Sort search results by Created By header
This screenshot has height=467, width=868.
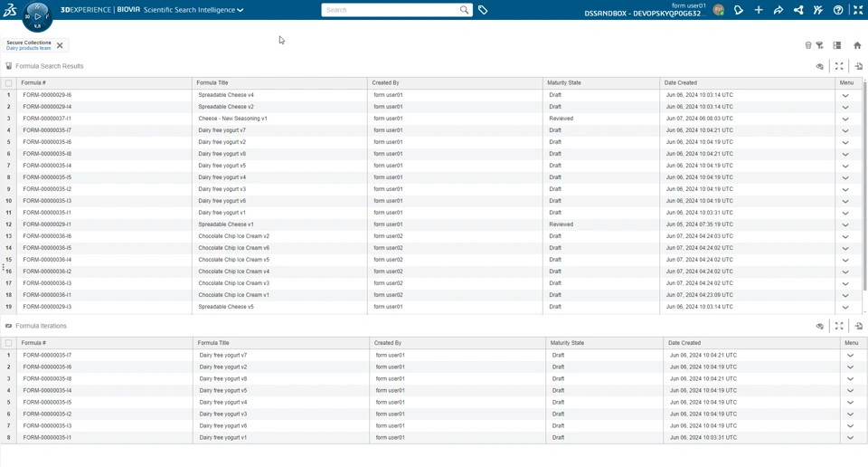[455, 82]
